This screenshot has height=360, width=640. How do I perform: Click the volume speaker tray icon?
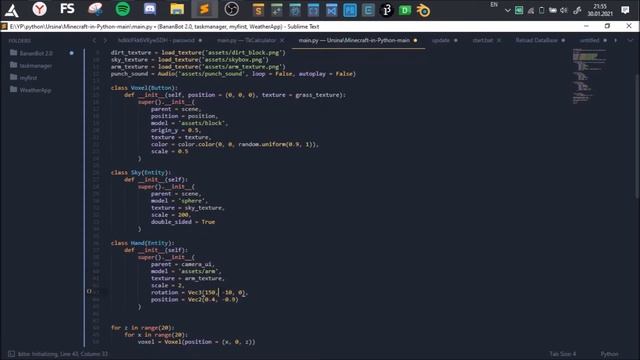point(564,11)
